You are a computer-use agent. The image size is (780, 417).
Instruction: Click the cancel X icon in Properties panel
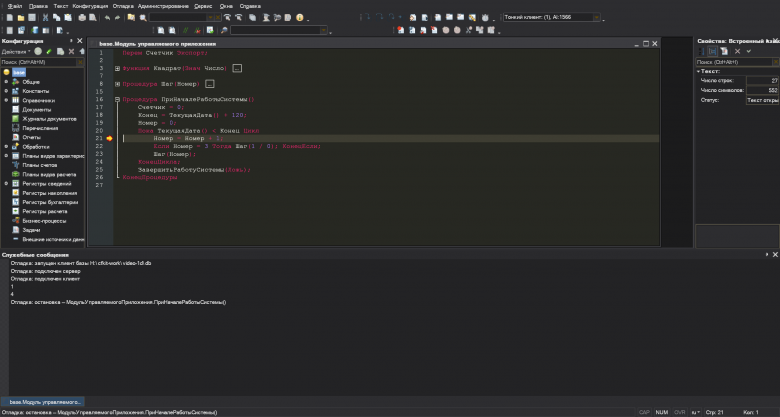(737, 51)
